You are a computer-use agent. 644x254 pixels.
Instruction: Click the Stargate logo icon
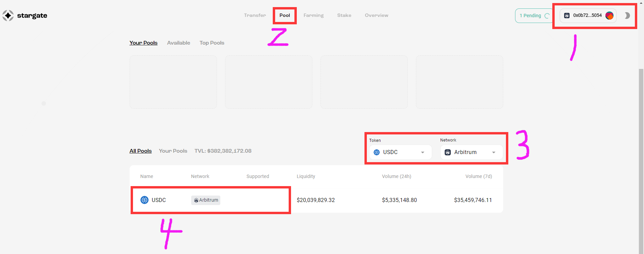tap(8, 16)
